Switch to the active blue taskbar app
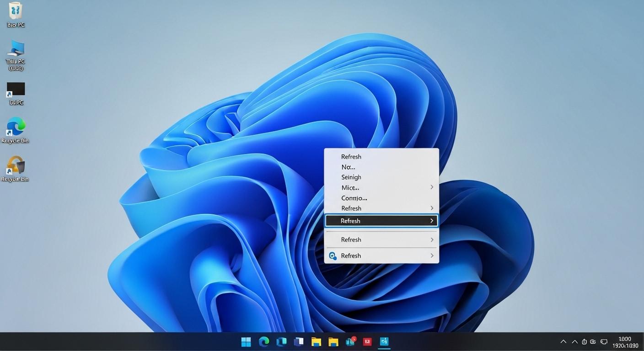 (384, 341)
